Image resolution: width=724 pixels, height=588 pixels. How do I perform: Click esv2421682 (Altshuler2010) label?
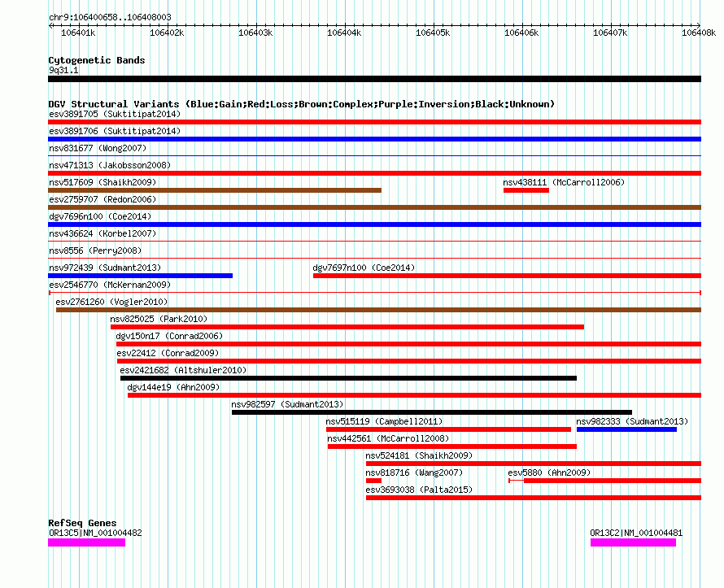coord(183,370)
